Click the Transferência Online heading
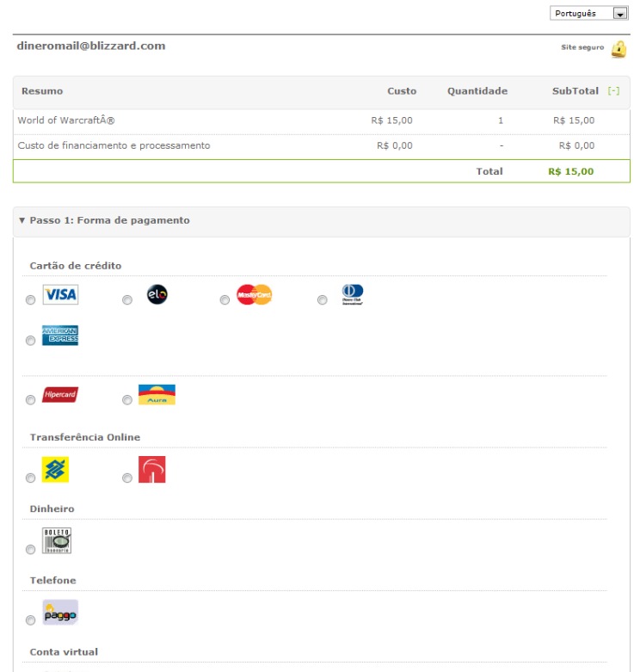634x672 pixels. click(85, 437)
